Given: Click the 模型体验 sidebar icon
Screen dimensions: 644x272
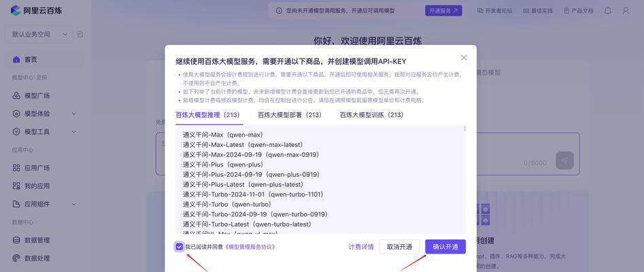Looking at the screenshot, I should pos(16,114).
